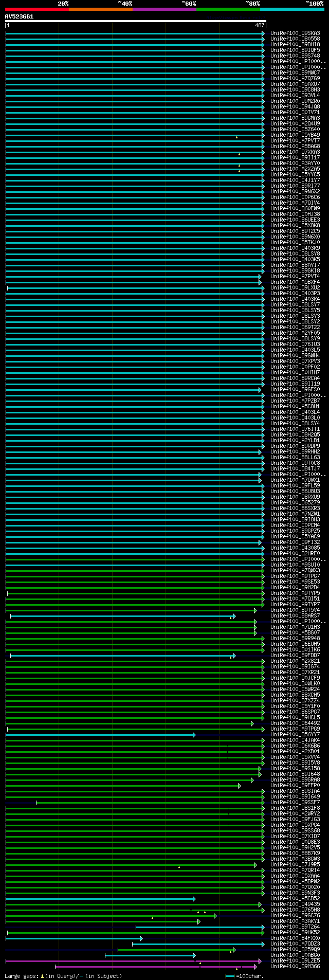Click label UniRef100_C4J1Y7
This screenshot has height=980, width=329.
coord(295,180)
